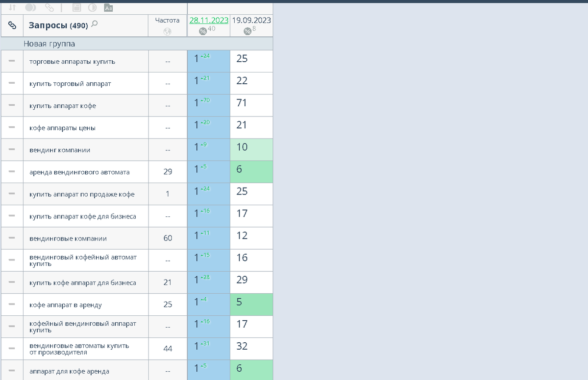Click dash icon for купить кофе аппарат для бизнеса
The image size is (588, 380).
(12, 283)
